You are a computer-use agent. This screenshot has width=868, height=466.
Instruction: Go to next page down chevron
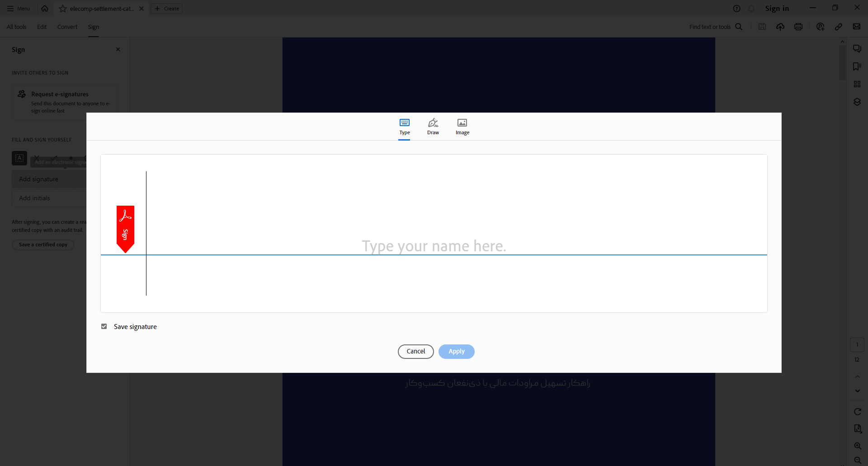tap(858, 391)
